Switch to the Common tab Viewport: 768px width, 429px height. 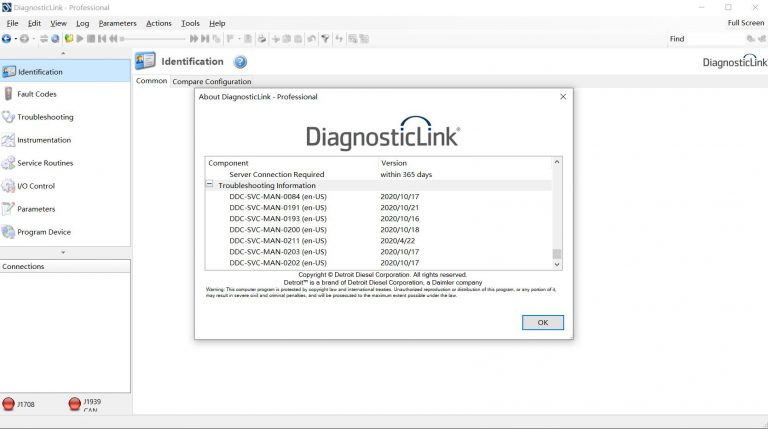(151, 81)
